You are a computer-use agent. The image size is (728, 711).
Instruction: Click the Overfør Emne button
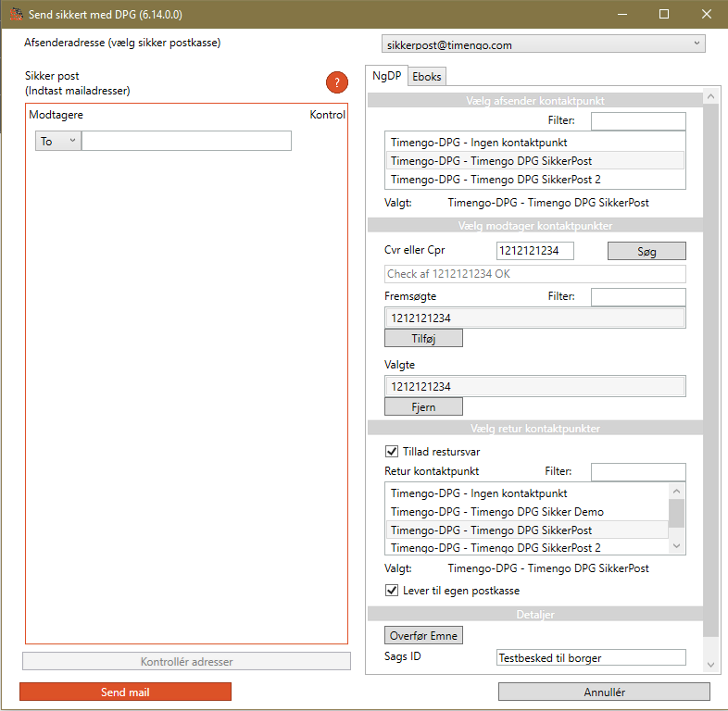423,635
